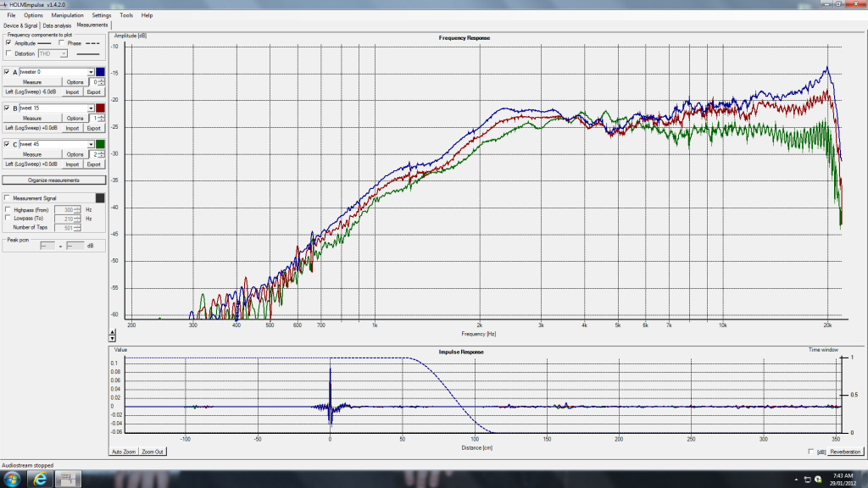Click the Organize measurements button
Screen dimensions: 868x488
click(x=53, y=180)
